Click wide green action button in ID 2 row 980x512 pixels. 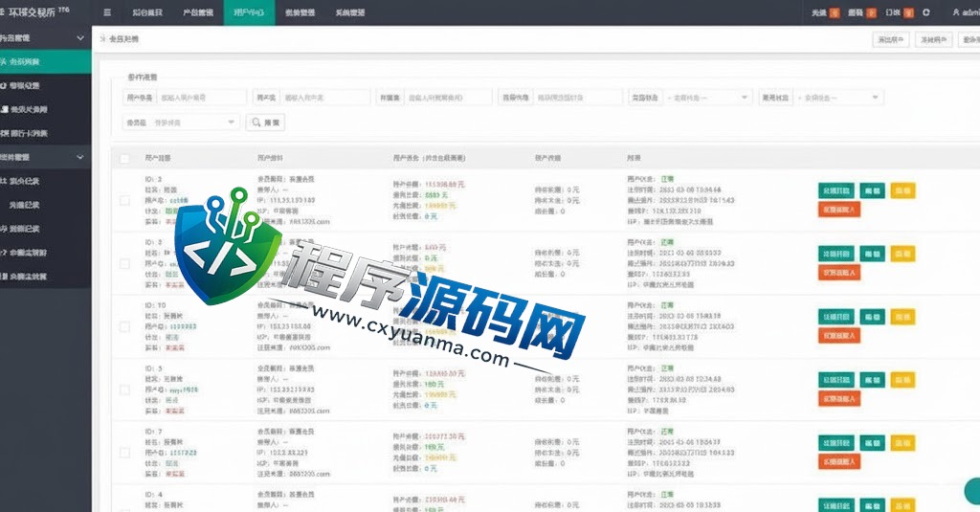click(x=836, y=190)
